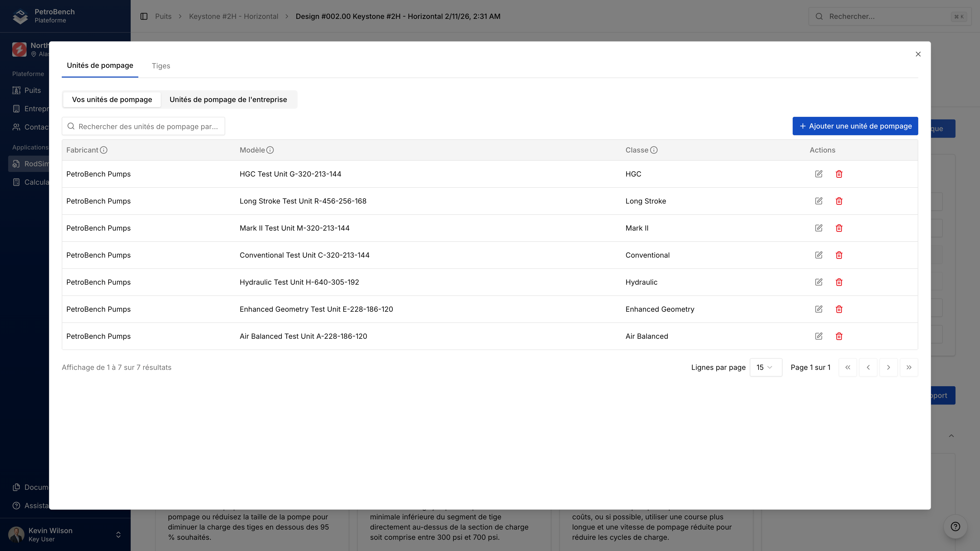Click the Fabricant column info icon
Image resolution: width=980 pixels, height=551 pixels.
(103, 150)
